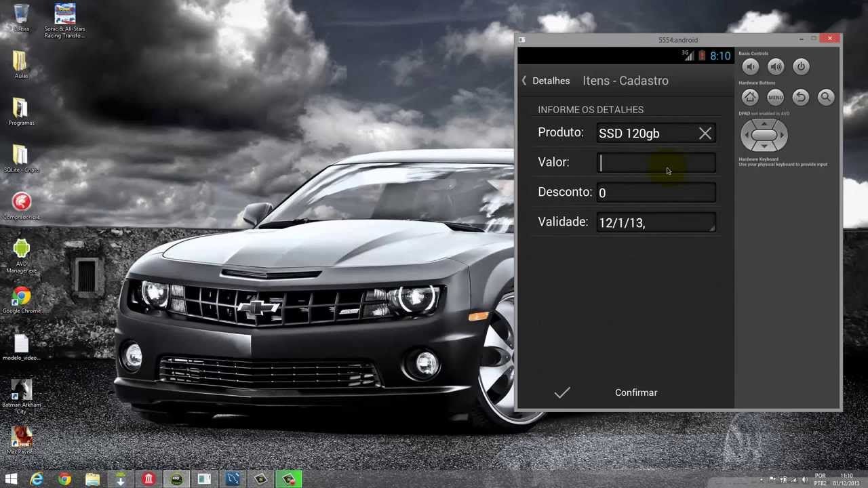Viewport: 868px width, 488px height.
Task: Launch Batman Arkham City desktop shortcut
Action: [x=21, y=397]
